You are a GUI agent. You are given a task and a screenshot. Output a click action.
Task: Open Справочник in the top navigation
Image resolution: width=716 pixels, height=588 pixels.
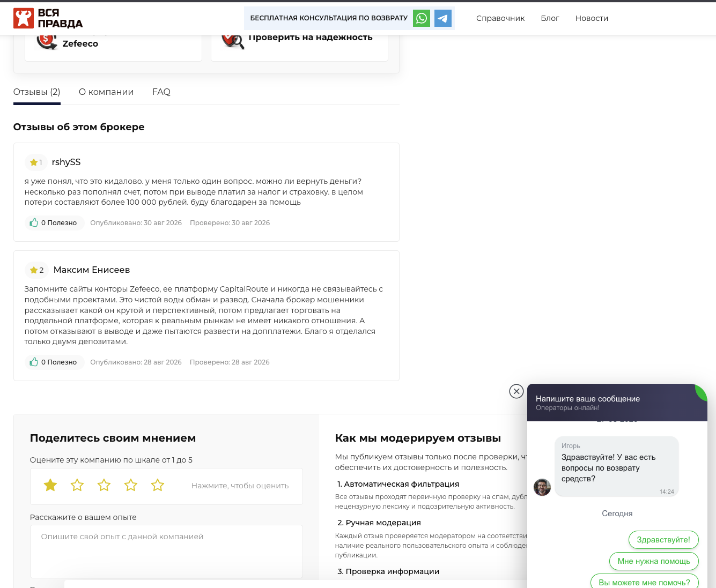coord(500,18)
